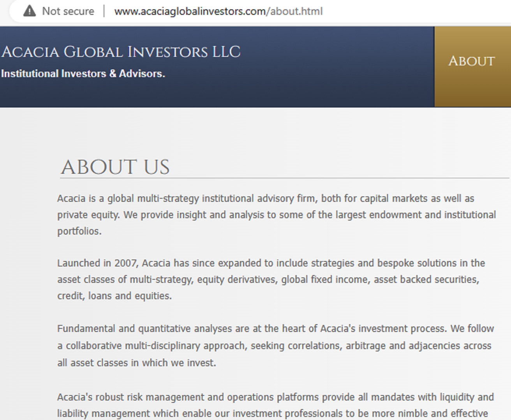Click the Institutional Investors & Advisors tagline
Viewport: 511px width, 420px height.
click(83, 74)
